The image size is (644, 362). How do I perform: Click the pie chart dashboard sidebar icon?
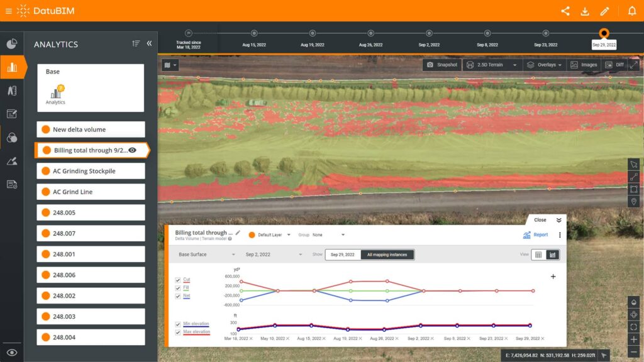tap(12, 43)
